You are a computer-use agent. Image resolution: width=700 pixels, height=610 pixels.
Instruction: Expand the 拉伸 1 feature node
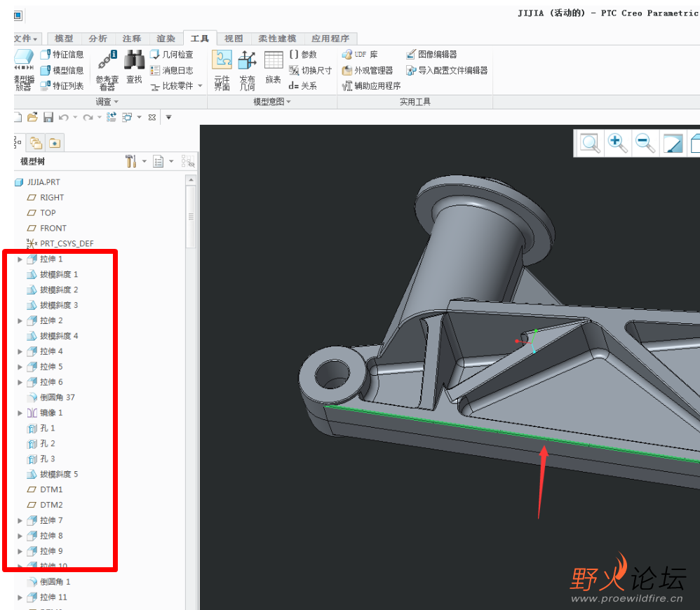point(20,259)
